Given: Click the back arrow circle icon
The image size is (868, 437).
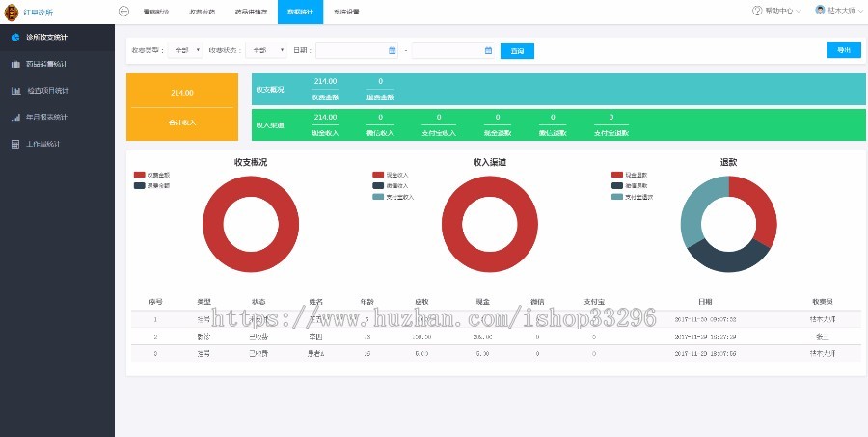Looking at the screenshot, I should (x=124, y=11).
